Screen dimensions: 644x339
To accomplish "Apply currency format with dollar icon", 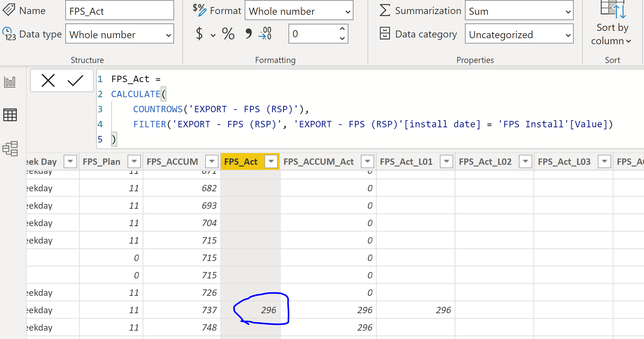I will (x=199, y=34).
